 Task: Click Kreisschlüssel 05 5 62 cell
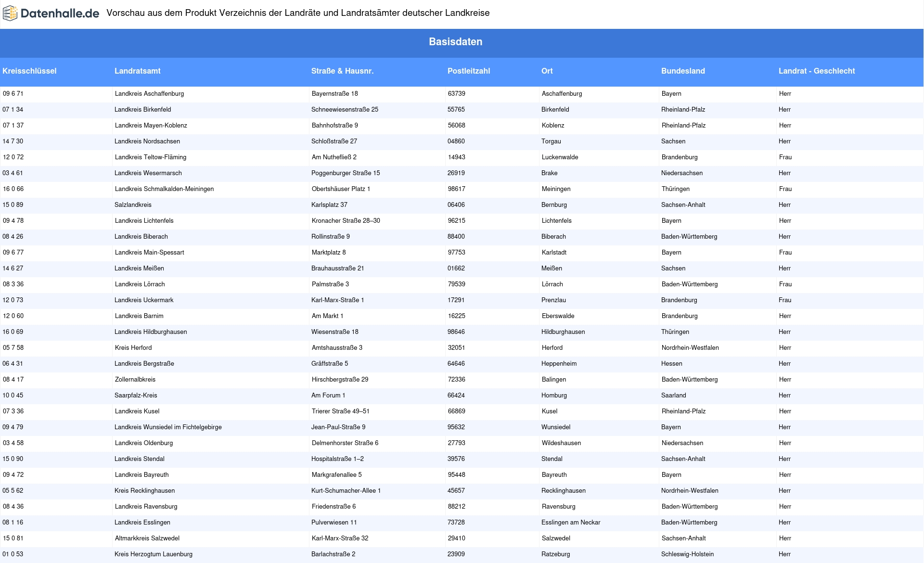coord(13,491)
